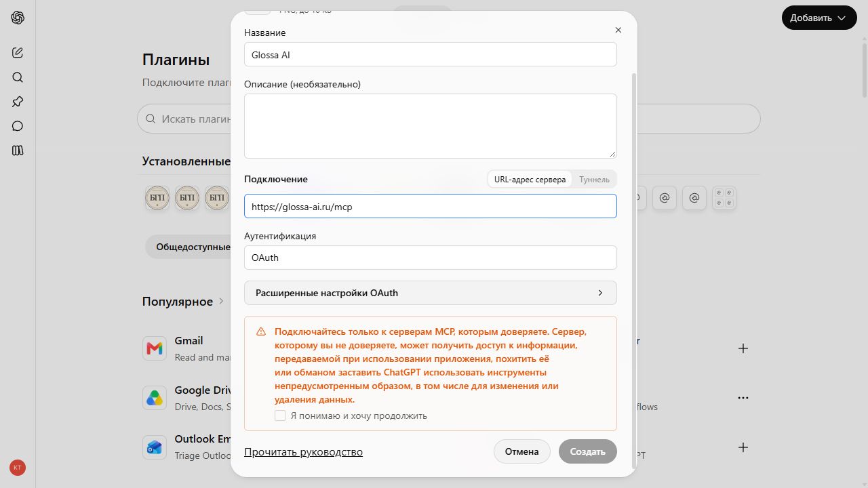This screenshot has width=868, height=488.
Task: Click the Gmail logo icon
Action: click(155, 348)
